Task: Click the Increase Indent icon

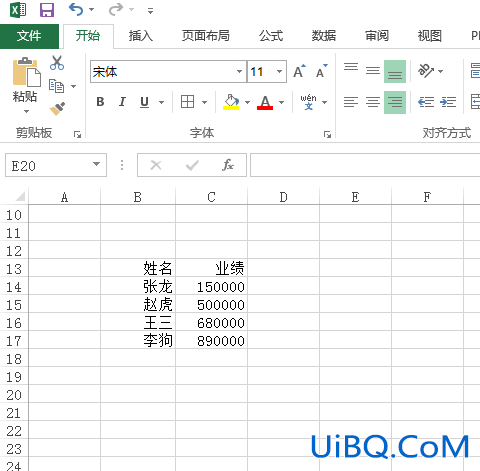Action: 448,102
